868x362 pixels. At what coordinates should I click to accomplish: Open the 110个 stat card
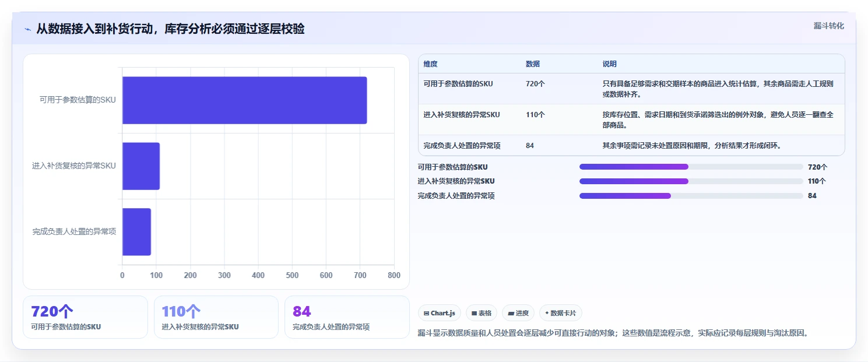click(216, 317)
